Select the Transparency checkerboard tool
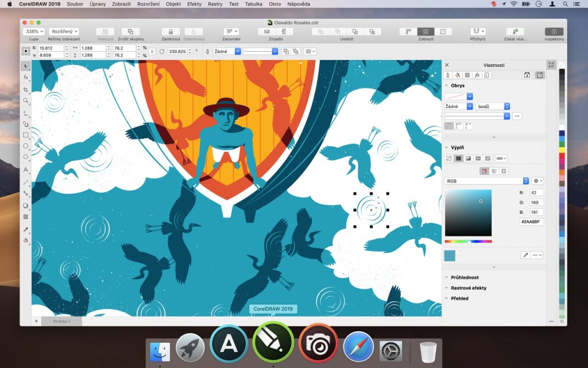Image resolution: width=588 pixels, height=368 pixels. click(25, 217)
